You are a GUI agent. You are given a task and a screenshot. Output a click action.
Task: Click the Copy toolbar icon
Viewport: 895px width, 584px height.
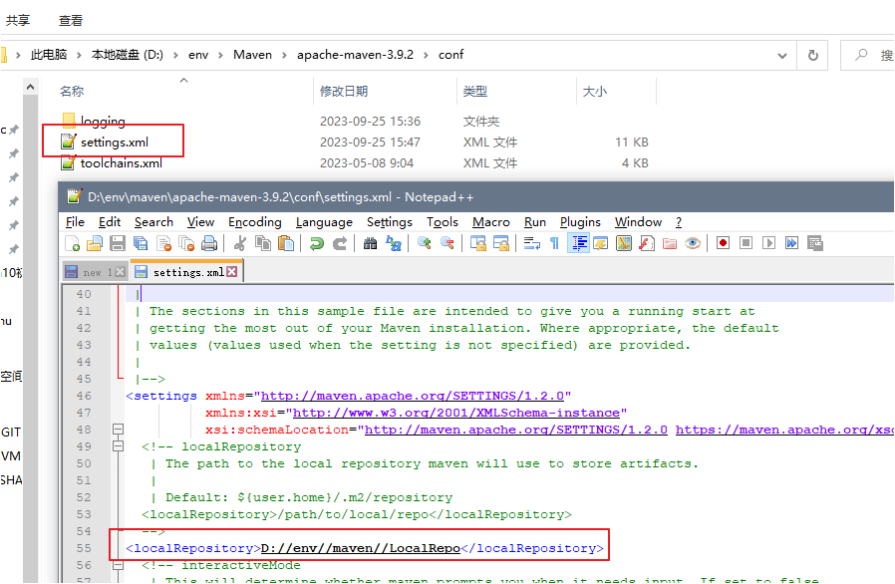click(263, 243)
